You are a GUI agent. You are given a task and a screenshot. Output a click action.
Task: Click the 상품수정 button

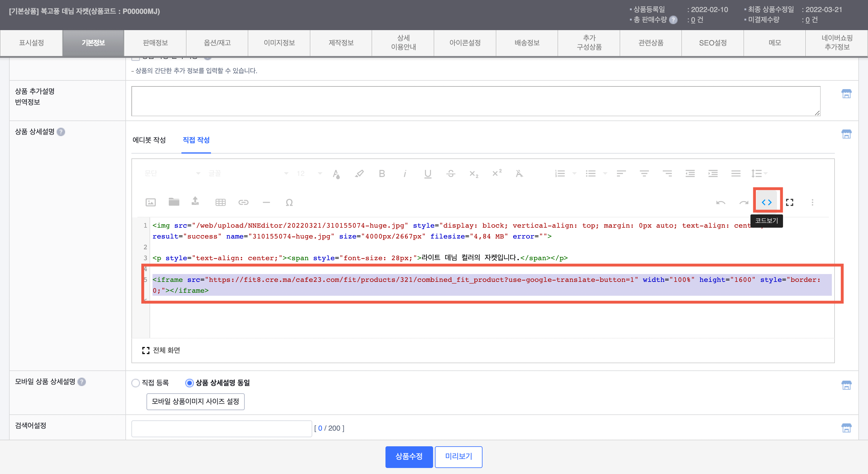[x=409, y=457]
